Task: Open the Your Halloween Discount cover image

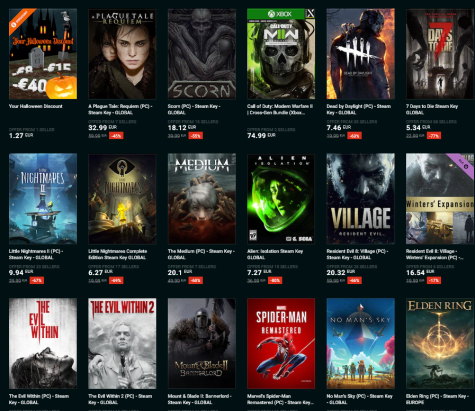Action: (43, 54)
